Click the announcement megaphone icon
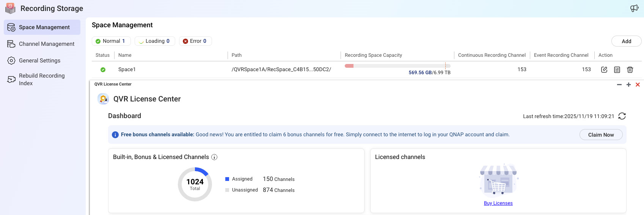This screenshot has height=215, width=644. click(634, 8)
